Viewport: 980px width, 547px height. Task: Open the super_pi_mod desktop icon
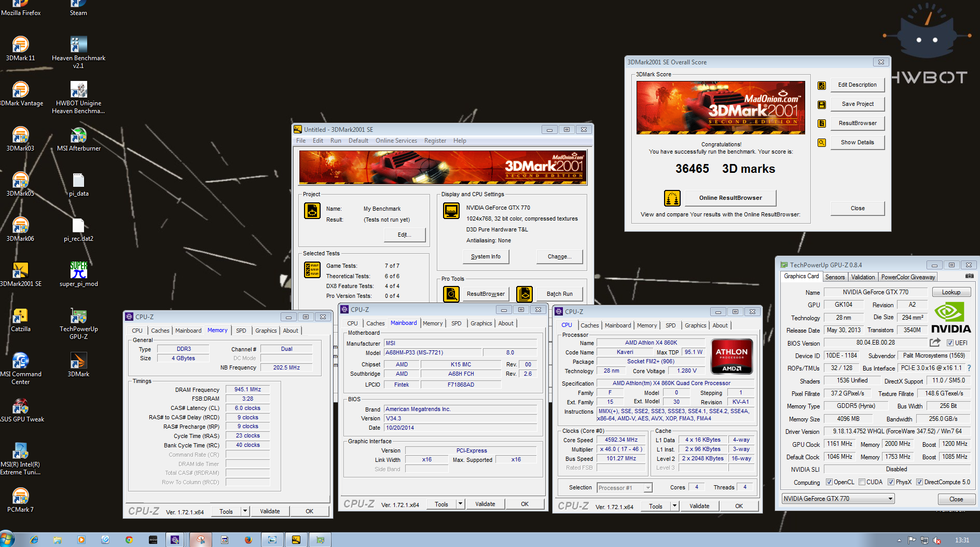pos(78,274)
